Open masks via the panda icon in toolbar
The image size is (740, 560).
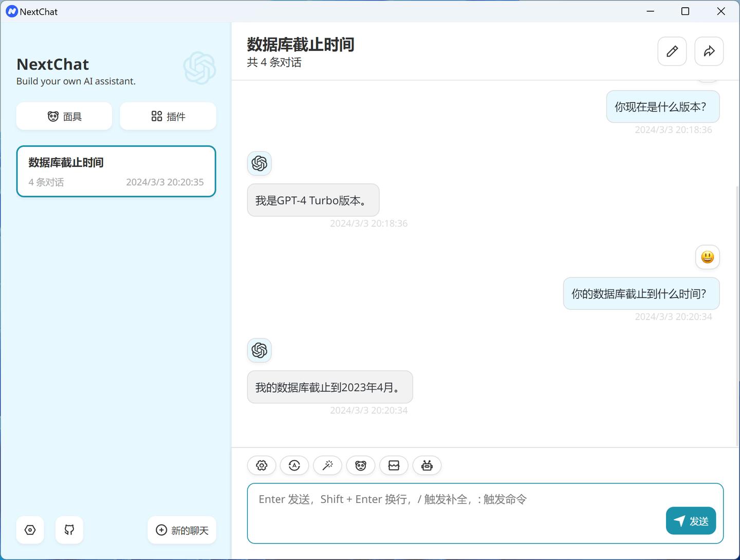(x=360, y=465)
